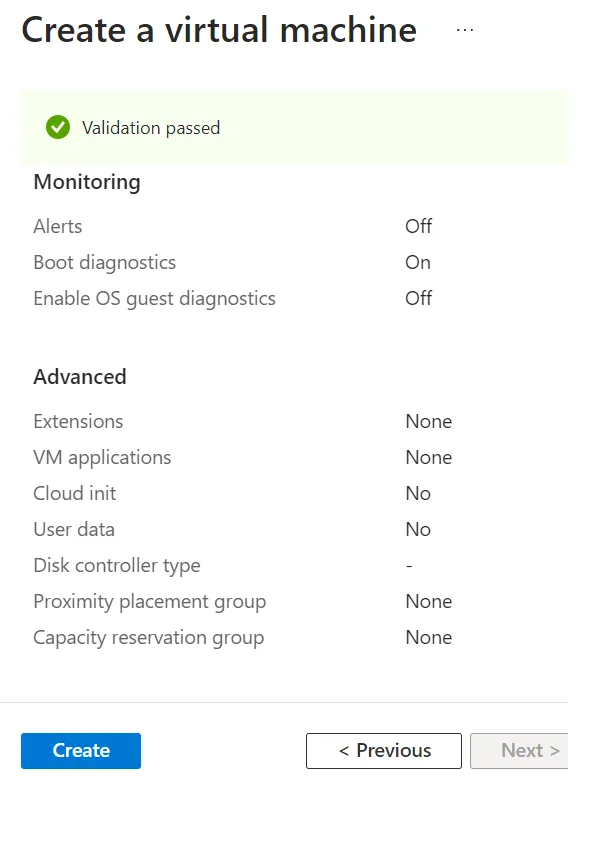
Task: Click the Advanced section heading
Action: click(80, 377)
